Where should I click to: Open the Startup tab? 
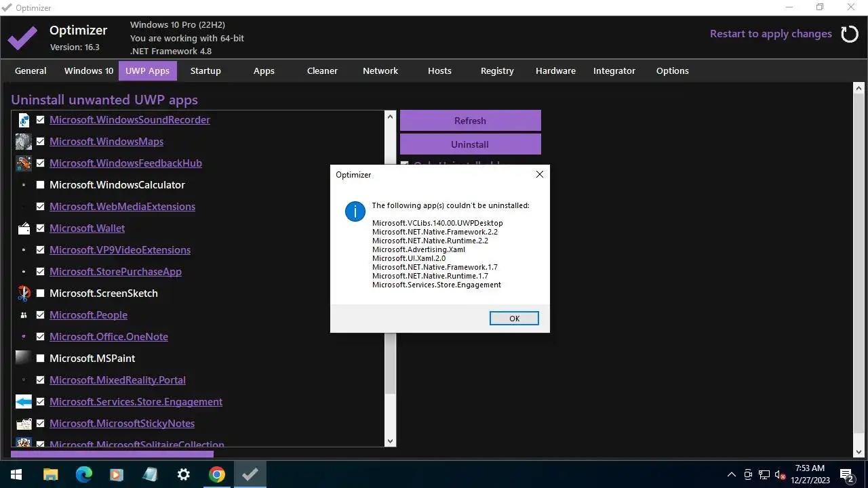pos(205,70)
